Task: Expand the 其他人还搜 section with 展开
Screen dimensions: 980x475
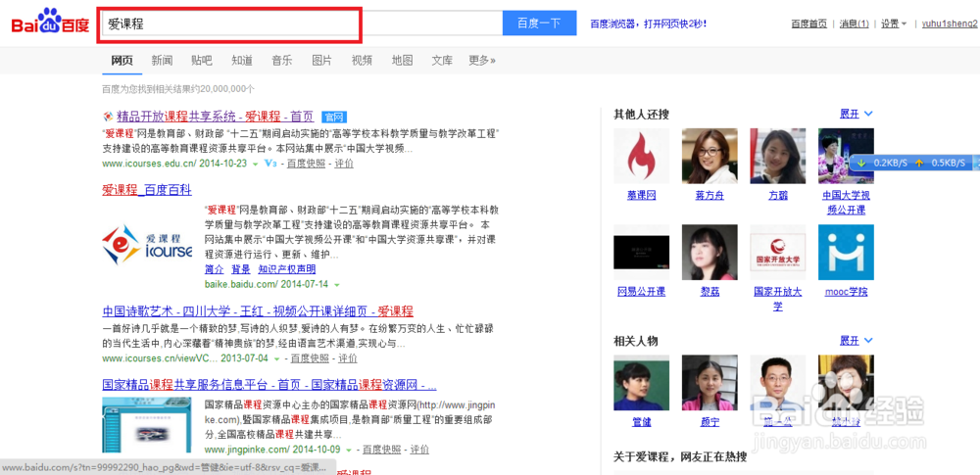Action: (857, 114)
